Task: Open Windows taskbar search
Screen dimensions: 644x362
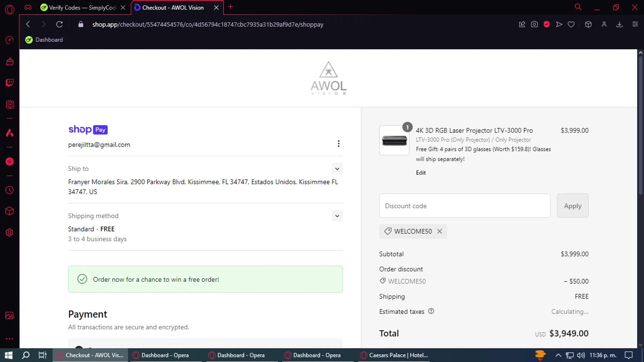Action: click(x=26, y=355)
